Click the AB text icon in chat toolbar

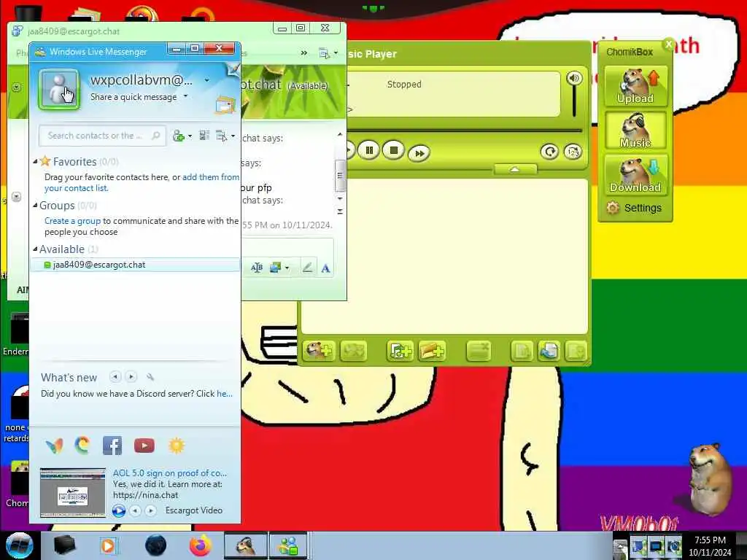[x=257, y=268]
